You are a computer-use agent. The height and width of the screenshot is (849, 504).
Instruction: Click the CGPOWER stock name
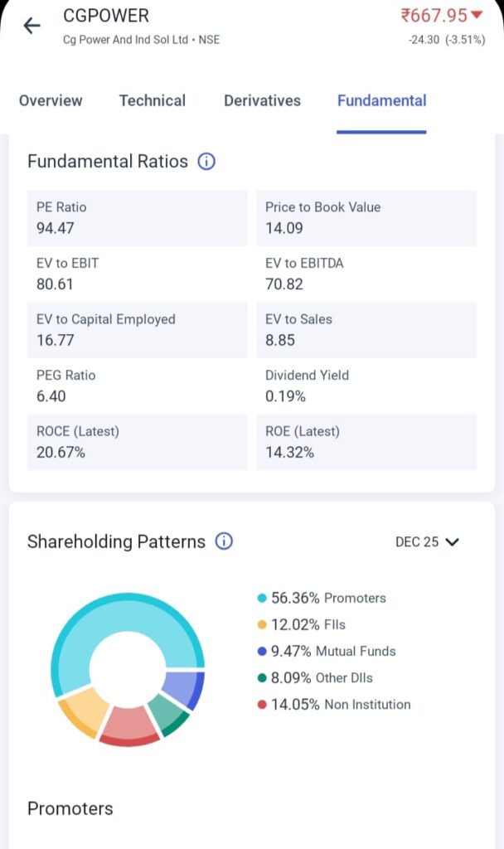click(x=105, y=15)
